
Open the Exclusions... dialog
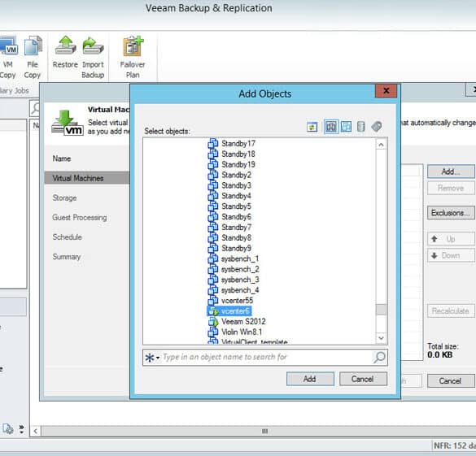click(451, 212)
